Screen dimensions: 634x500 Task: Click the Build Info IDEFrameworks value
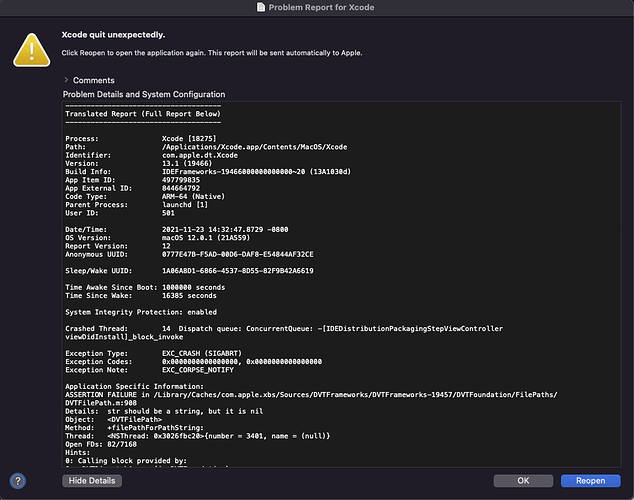[x=256, y=172]
